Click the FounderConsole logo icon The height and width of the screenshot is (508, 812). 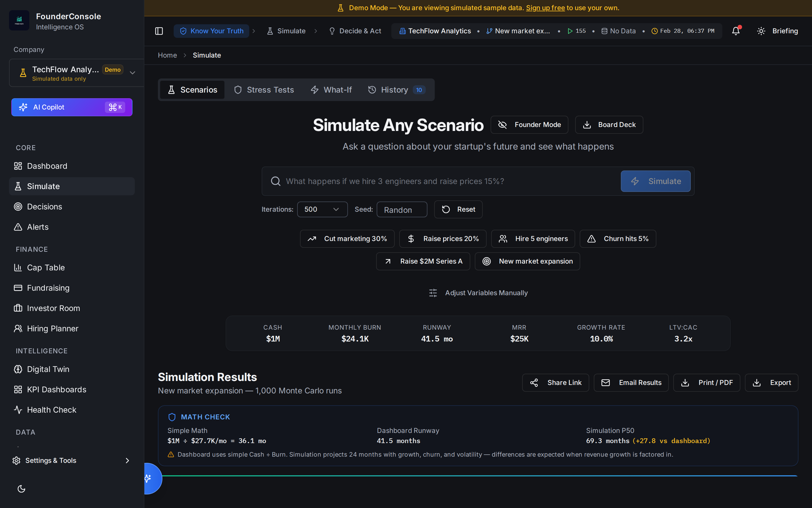19,21
